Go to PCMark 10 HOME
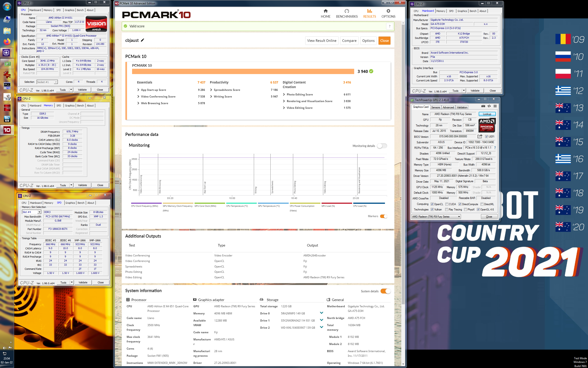The height and width of the screenshot is (368, 588). pyautogui.click(x=325, y=14)
